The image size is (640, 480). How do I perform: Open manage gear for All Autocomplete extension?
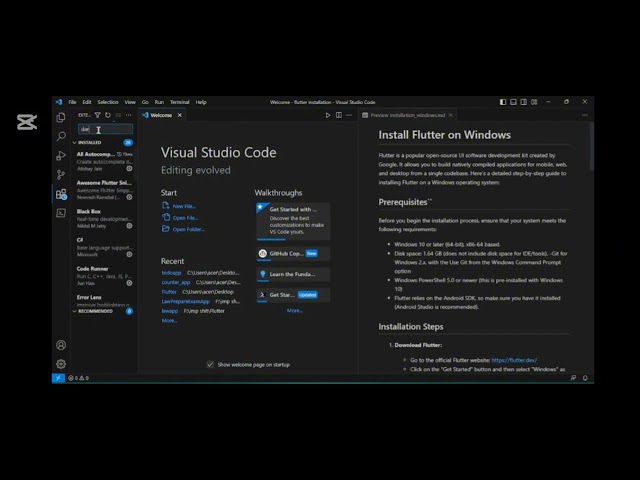click(129, 169)
